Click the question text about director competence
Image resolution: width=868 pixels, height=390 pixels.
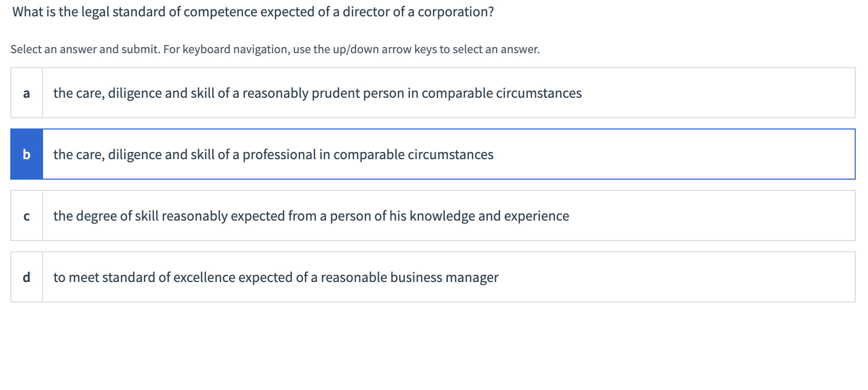252,11
